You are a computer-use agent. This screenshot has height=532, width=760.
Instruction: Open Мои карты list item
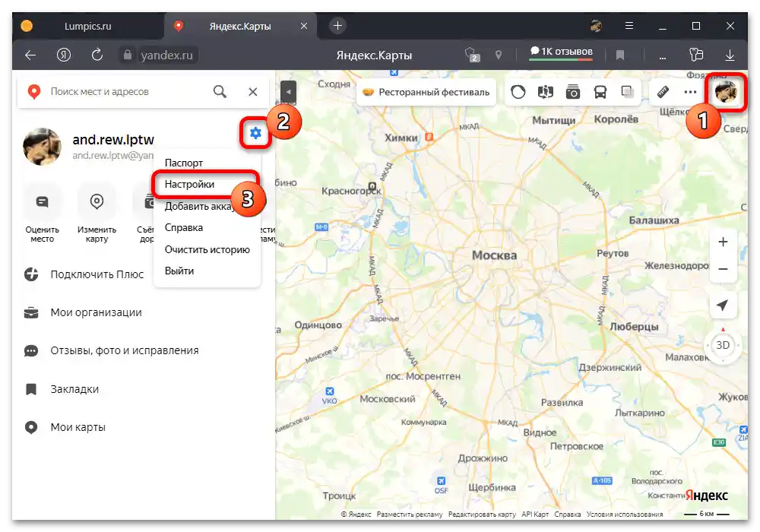(65, 427)
